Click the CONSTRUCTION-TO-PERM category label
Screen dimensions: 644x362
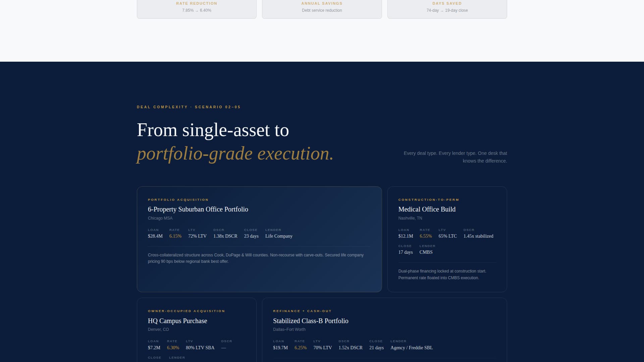coord(428,199)
